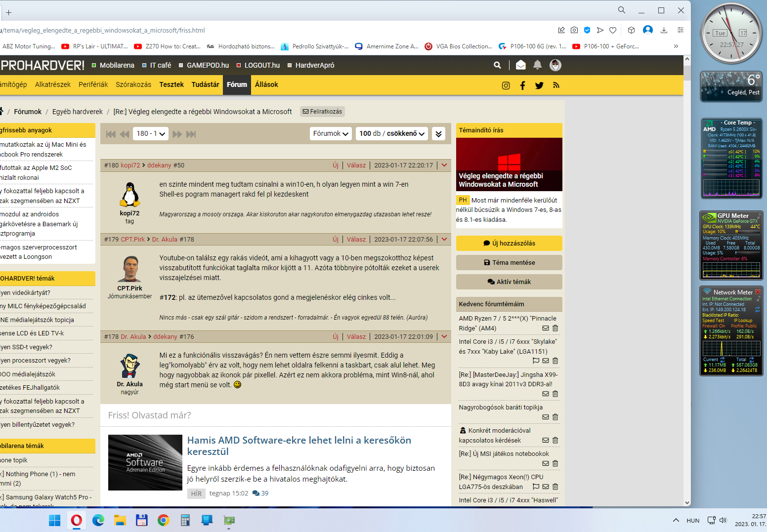Open browser new tab plus button

pyautogui.click(x=8, y=12)
